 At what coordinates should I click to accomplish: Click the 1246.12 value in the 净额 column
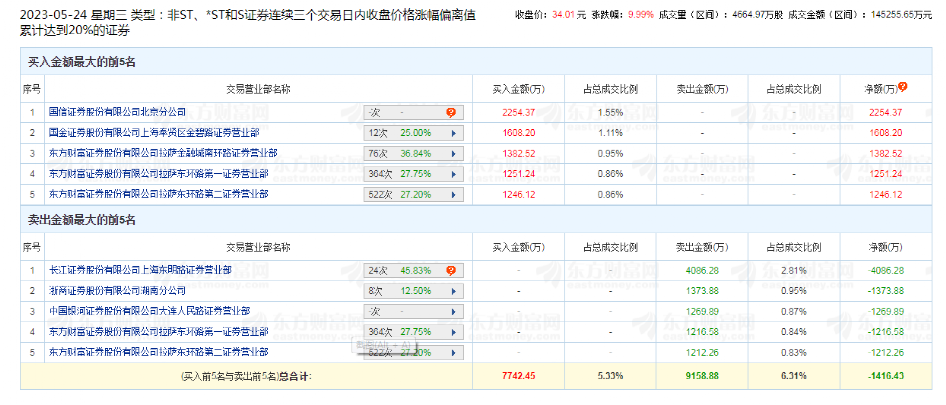click(x=886, y=194)
